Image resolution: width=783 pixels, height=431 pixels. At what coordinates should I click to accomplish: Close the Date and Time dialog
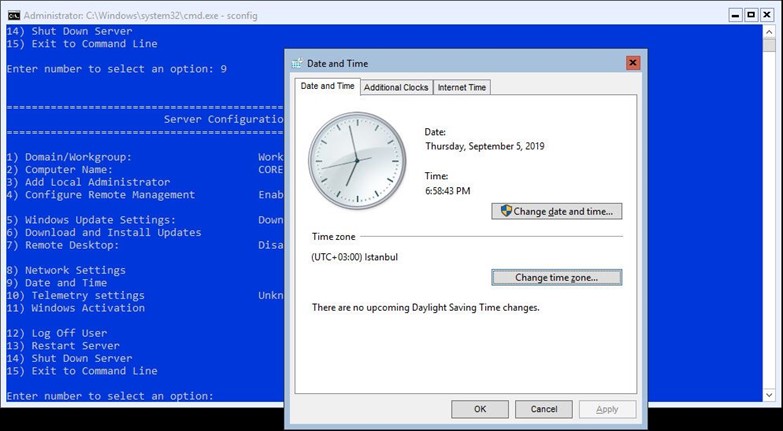click(x=633, y=63)
